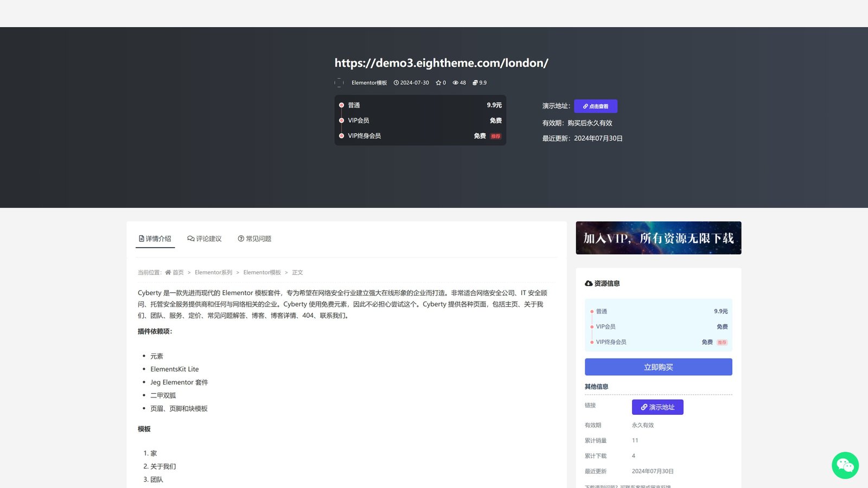Click the 点击查看 demo button in header
This screenshot has width=868, height=488.
click(x=596, y=106)
